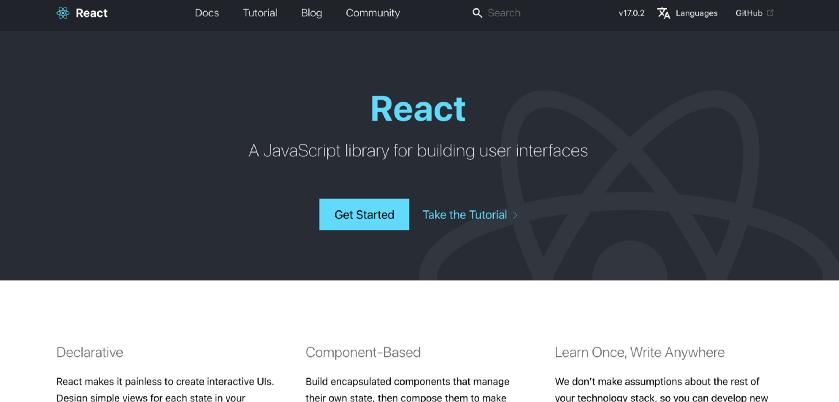Click the magnifying glass search icon
Viewport: 839px width, 402px height.
(x=477, y=13)
